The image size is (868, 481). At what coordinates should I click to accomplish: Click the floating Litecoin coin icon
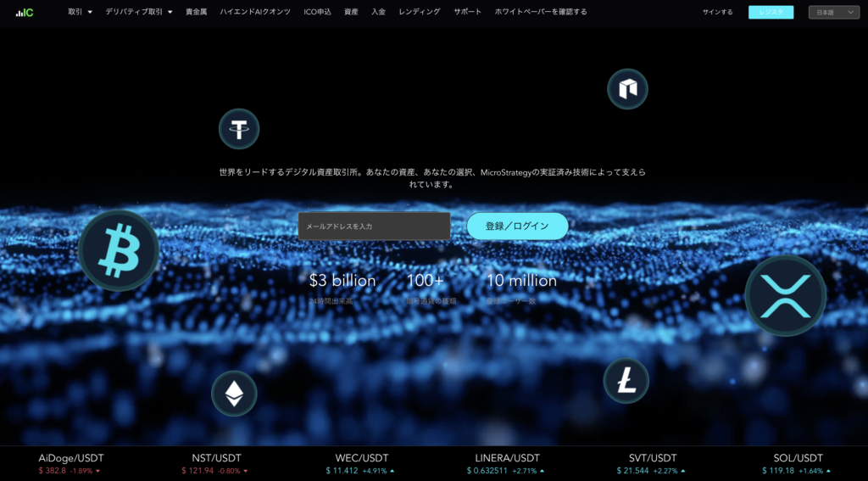(x=626, y=381)
